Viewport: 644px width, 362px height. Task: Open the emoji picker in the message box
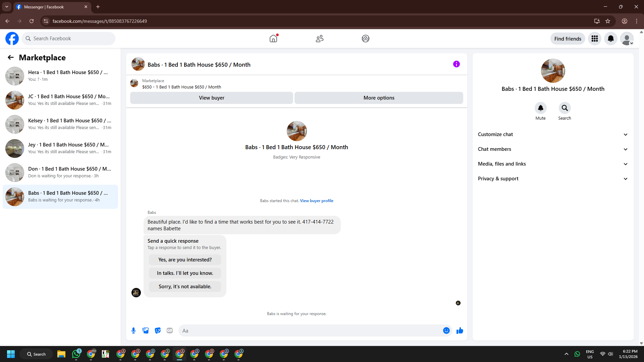(x=446, y=330)
